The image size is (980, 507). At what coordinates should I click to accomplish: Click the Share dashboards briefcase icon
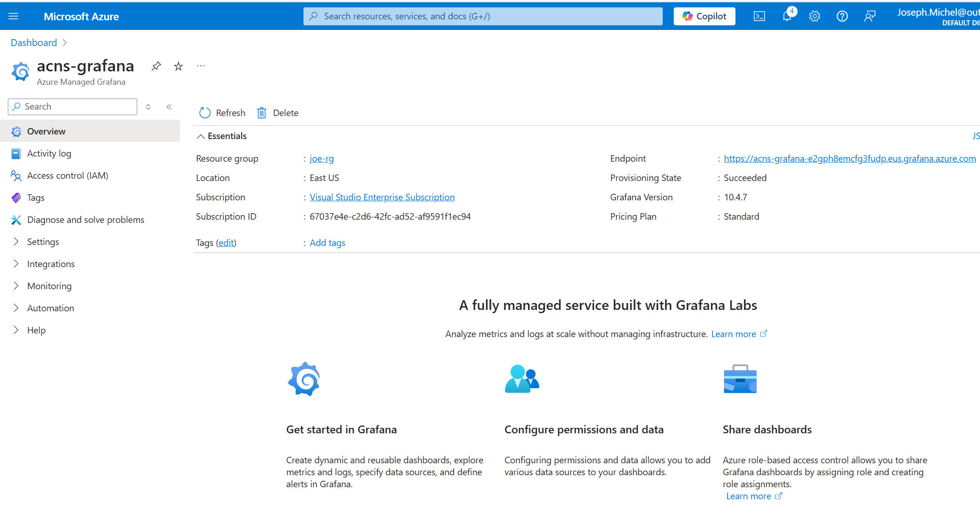[x=740, y=379]
